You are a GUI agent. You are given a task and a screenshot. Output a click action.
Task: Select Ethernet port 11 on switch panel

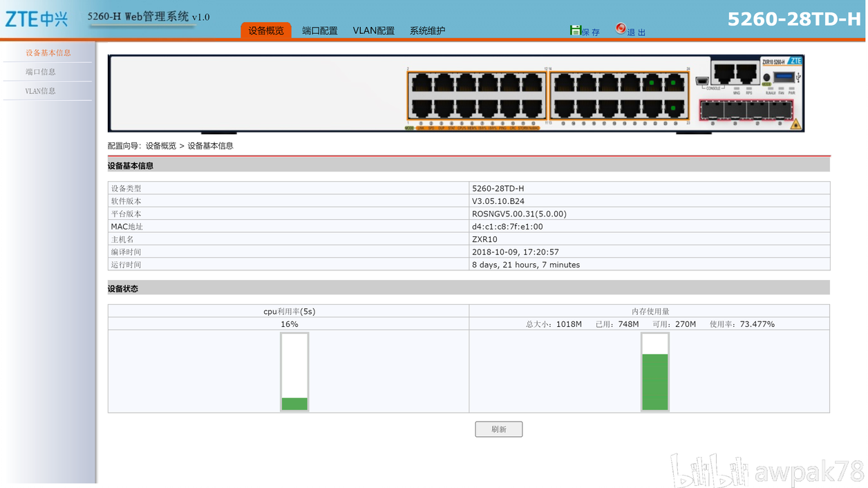pyautogui.click(x=532, y=109)
